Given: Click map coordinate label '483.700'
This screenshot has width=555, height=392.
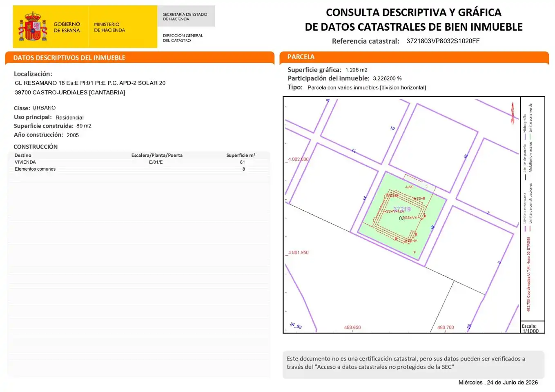Looking at the screenshot, I should coord(446,327).
